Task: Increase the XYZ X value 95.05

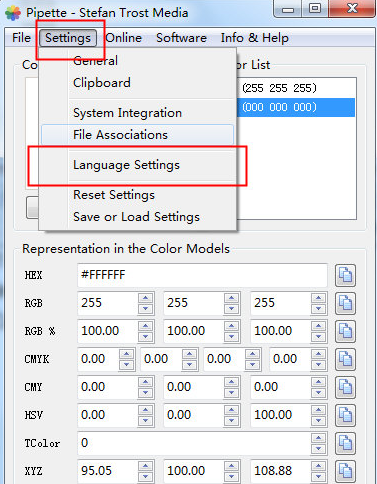Action: click(x=146, y=466)
